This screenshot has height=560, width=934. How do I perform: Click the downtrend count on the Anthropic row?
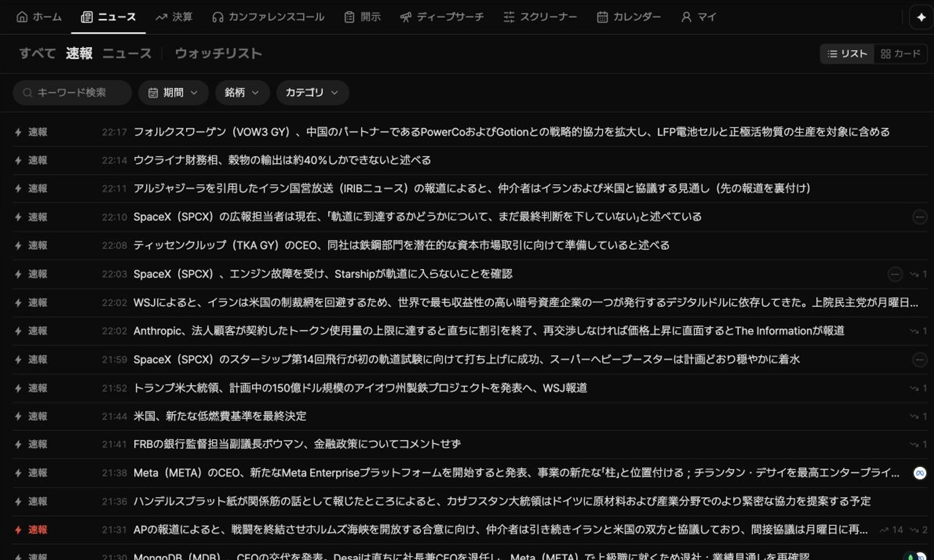click(919, 331)
